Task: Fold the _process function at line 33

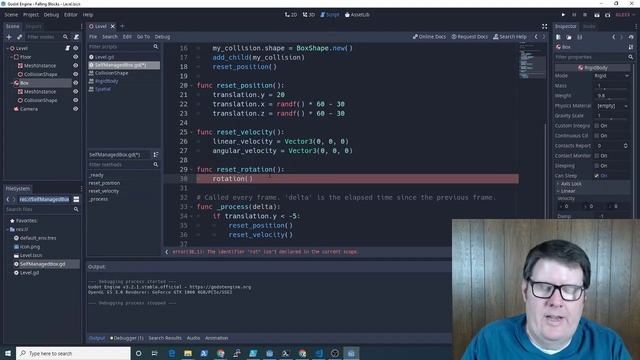Action: pyautogui.click(x=191, y=207)
